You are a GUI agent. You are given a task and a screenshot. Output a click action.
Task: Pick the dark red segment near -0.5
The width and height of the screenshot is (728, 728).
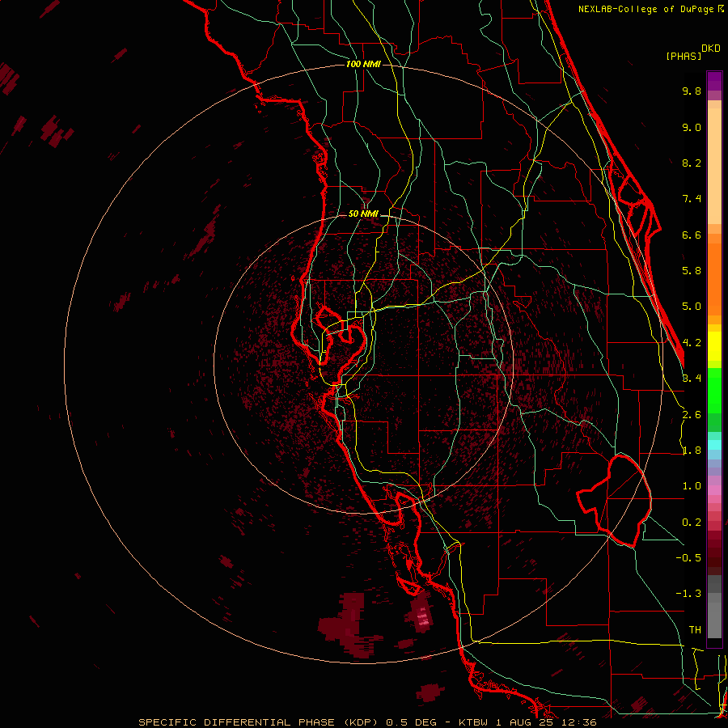714,557
